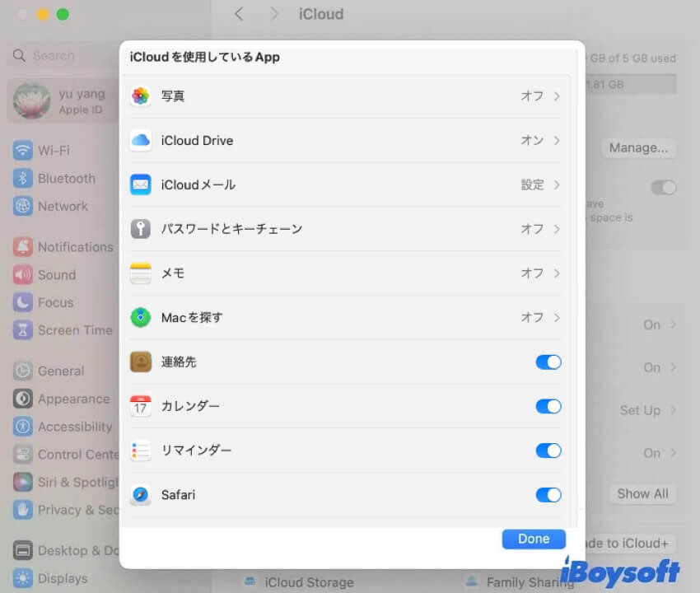The width and height of the screenshot is (700, 593).
Task: Select Wi-Fi in the sidebar
Action: pos(54,151)
